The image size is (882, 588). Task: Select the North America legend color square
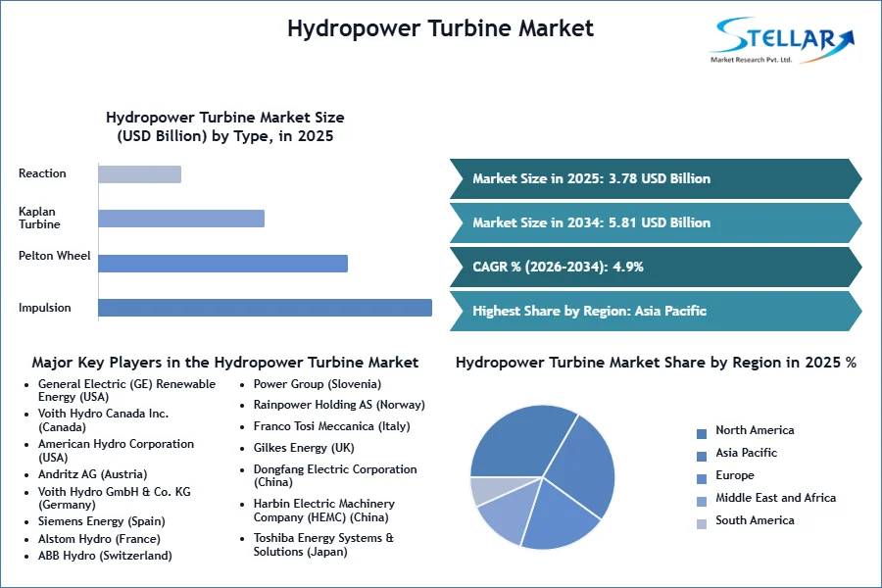702,434
